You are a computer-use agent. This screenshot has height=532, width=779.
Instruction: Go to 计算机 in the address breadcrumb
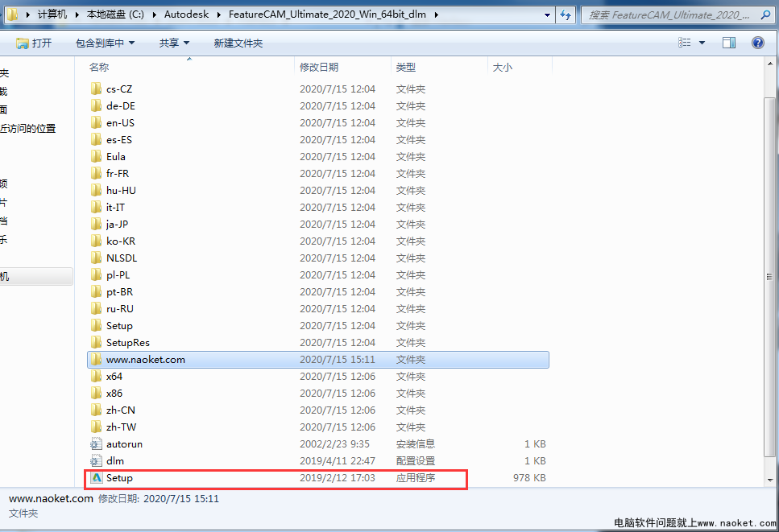point(52,14)
